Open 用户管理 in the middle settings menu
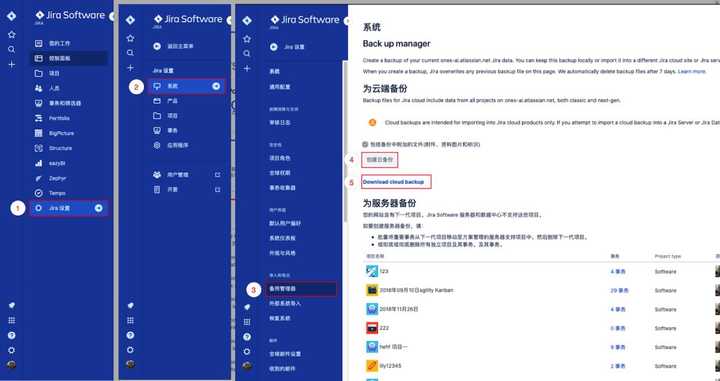This screenshot has width=720, height=381. click(178, 175)
